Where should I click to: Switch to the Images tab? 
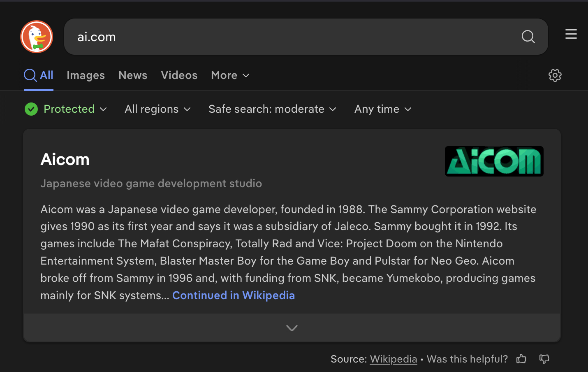click(x=86, y=75)
